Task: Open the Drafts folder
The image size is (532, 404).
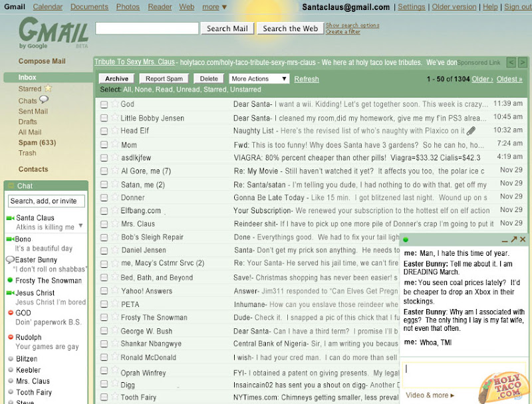Action: [27, 122]
